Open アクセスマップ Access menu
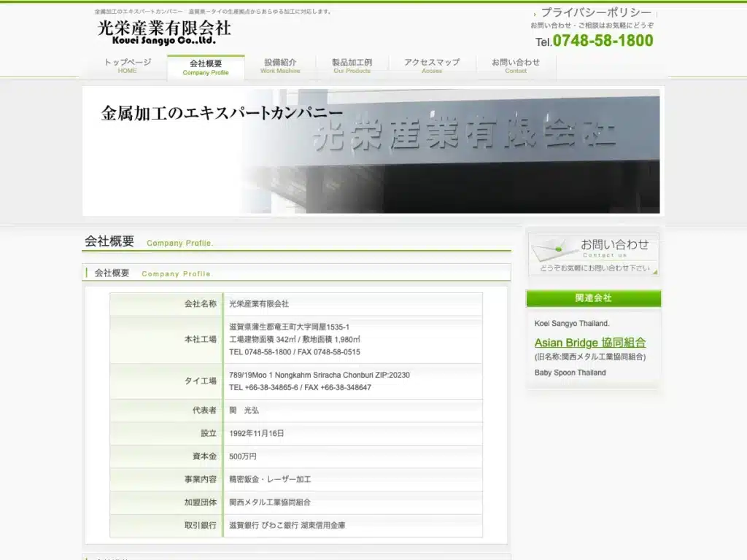 [x=432, y=66]
